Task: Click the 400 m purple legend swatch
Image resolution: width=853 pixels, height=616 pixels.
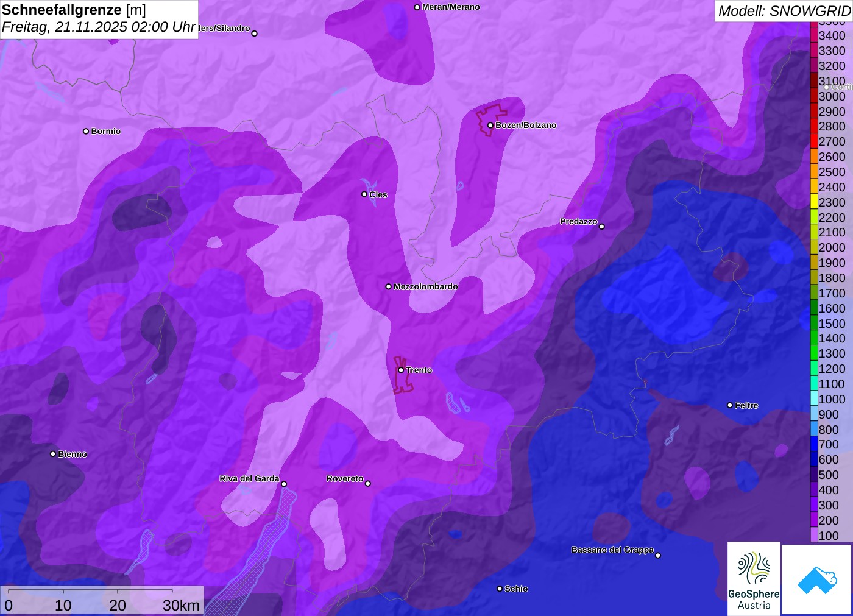Action: pos(814,490)
